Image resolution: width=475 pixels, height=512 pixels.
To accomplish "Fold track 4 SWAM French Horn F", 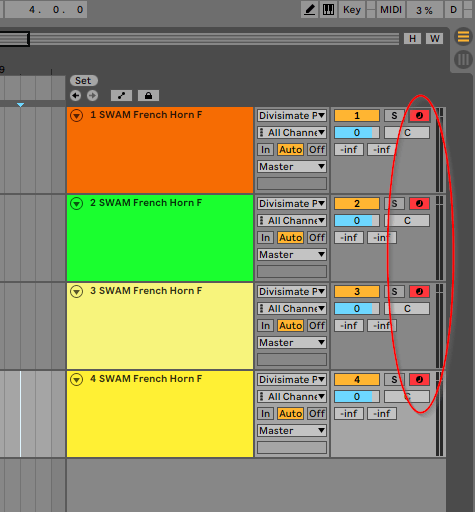I will [x=77, y=380].
